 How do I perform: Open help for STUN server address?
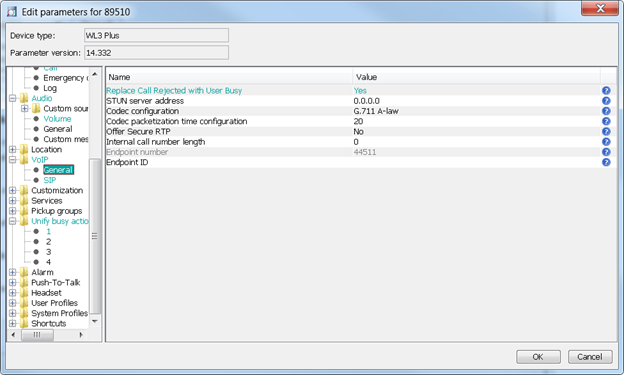pyautogui.click(x=606, y=101)
